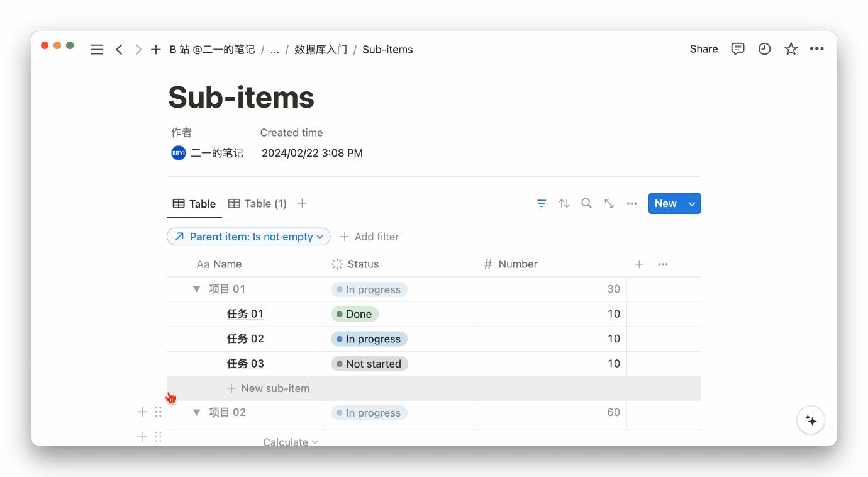Screen dimensions: 868x477
Task: Open the dropdown arrow on the New button
Action: (x=693, y=203)
